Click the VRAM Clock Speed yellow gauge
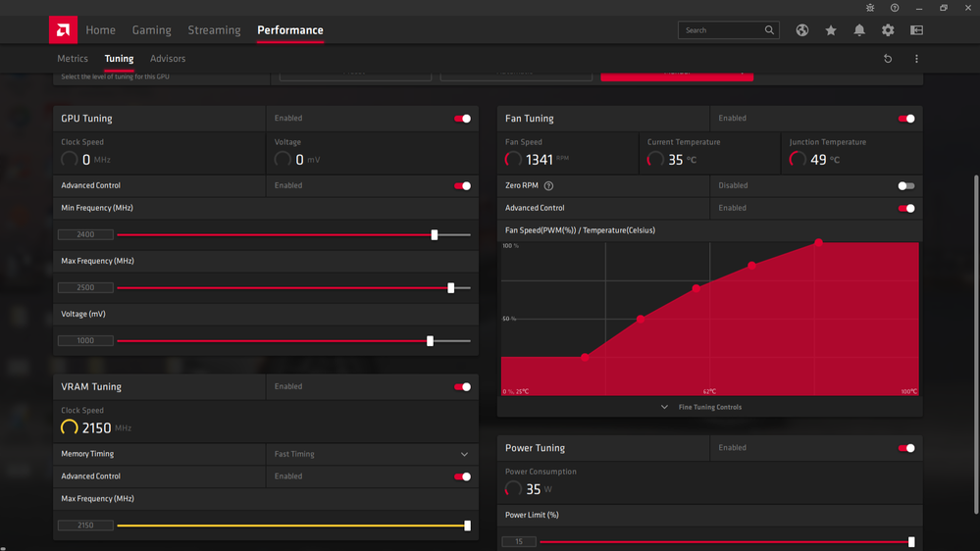This screenshot has height=551, width=980. pos(70,427)
